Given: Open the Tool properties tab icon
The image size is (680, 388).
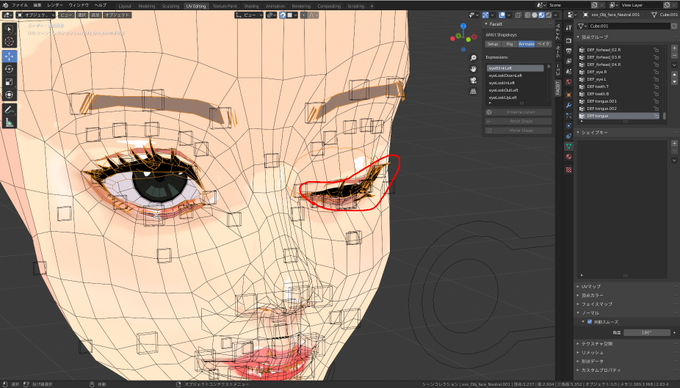Looking at the screenshot, I should [x=569, y=28].
